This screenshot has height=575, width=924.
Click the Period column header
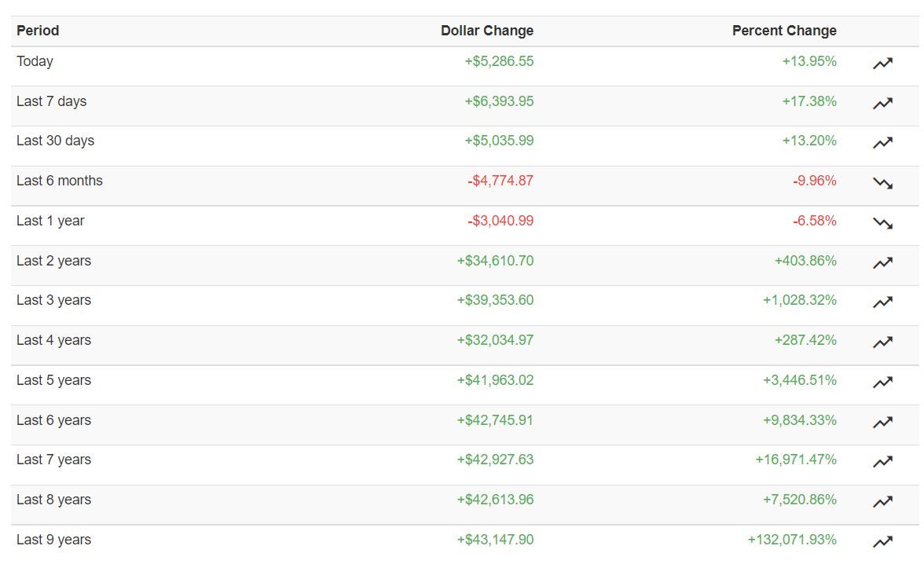point(38,31)
